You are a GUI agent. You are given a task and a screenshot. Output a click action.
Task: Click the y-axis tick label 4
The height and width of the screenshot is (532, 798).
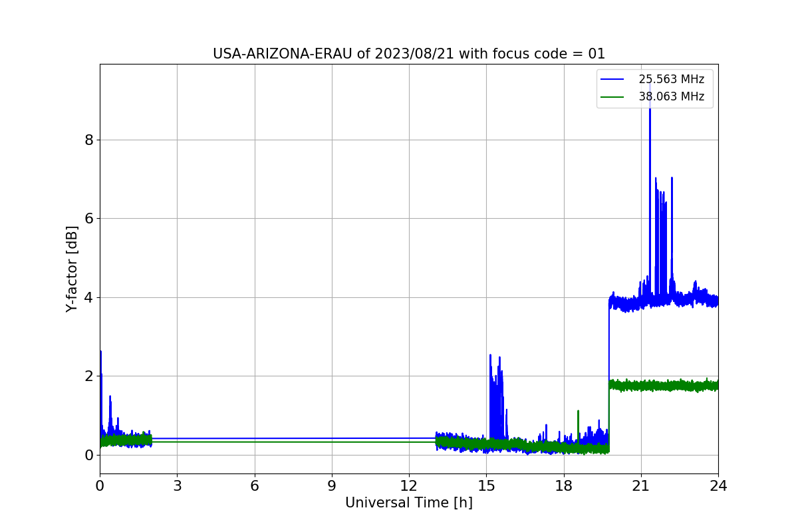click(x=88, y=297)
